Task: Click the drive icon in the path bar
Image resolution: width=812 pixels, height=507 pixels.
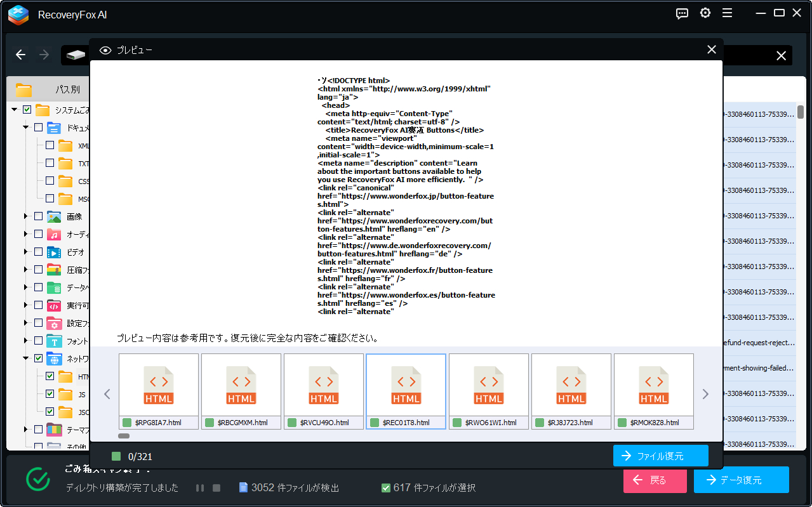Action: pos(76,55)
